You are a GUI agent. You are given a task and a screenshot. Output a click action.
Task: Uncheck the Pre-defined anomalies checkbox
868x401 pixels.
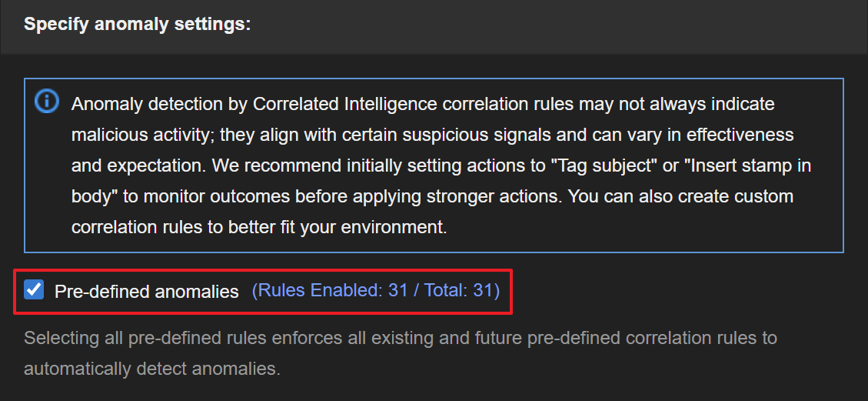tap(34, 290)
